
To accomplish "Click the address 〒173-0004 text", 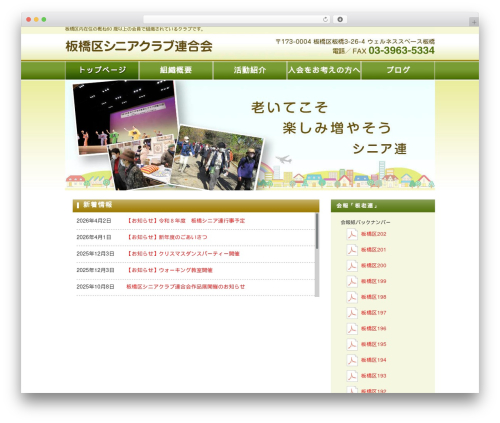I will (355, 42).
